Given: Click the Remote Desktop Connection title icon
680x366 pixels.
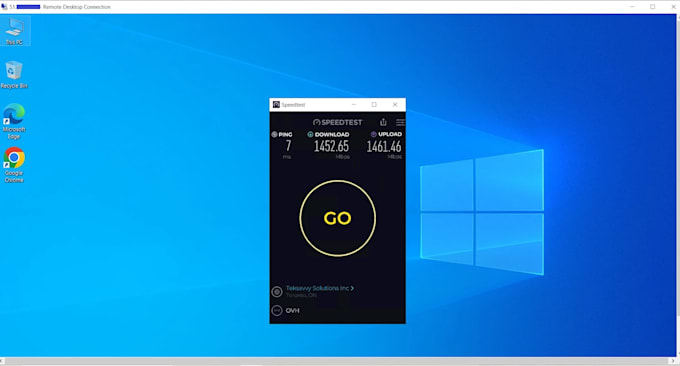Looking at the screenshot, I should click(x=4, y=7).
